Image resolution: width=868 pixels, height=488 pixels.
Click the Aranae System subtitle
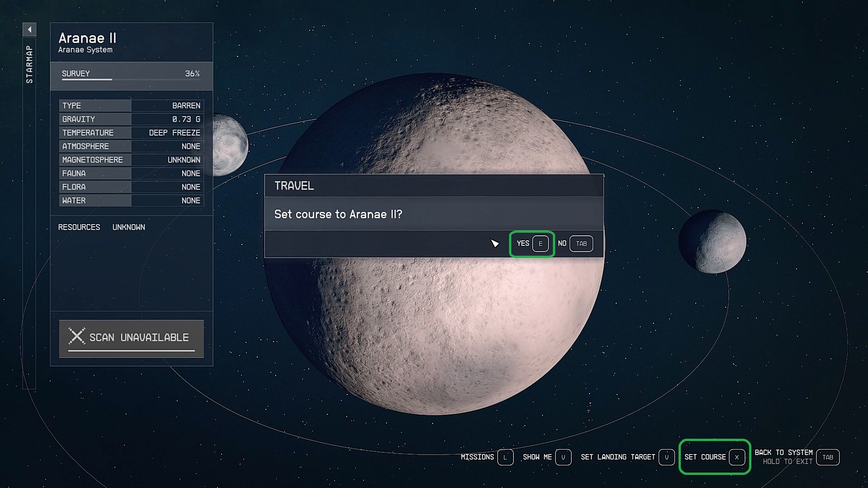pyautogui.click(x=85, y=50)
